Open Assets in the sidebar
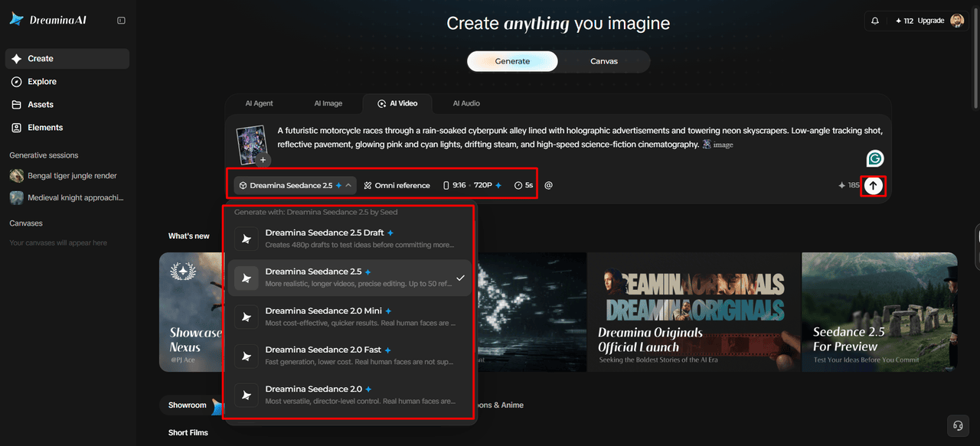Screen dimensions: 980x446 click(67, 105)
